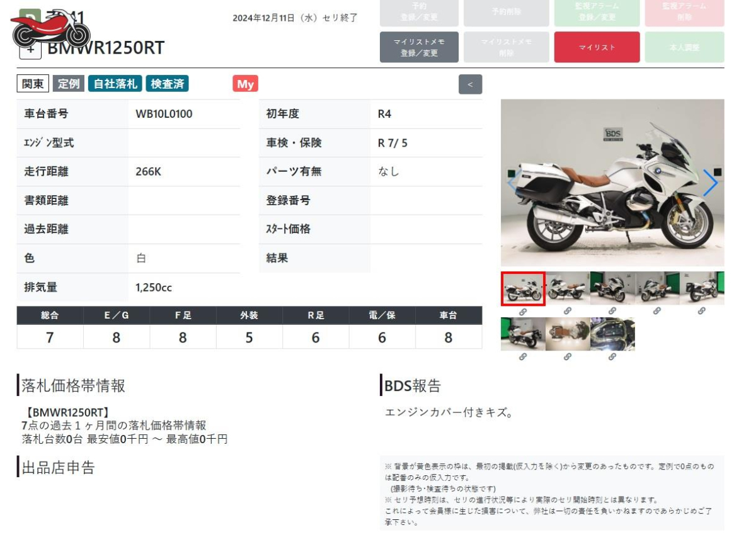Click the mileage value 266K
Image resolution: width=756 pixels, height=559 pixels.
[148, 172]
